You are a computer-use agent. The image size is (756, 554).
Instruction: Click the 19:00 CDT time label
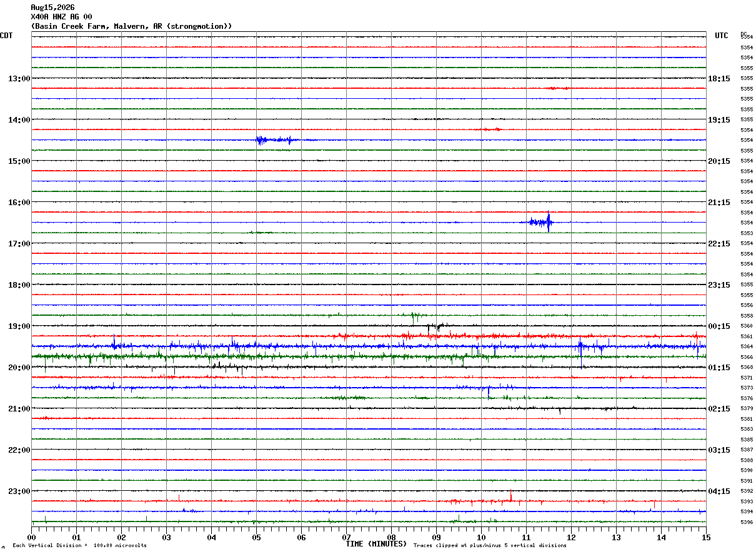[x=19, y=326]
